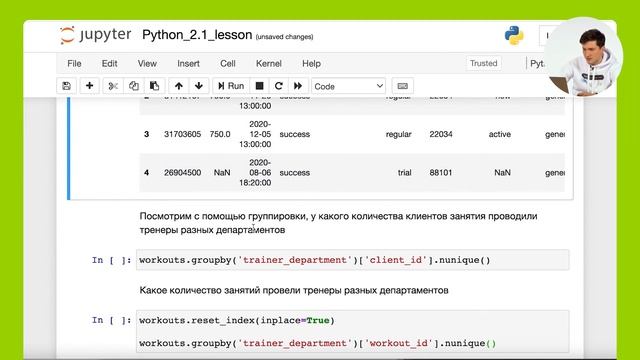The width and height of the screenshot is (640, 360).
Task: Copy selected cells icon
Action: tap(134, 86)
